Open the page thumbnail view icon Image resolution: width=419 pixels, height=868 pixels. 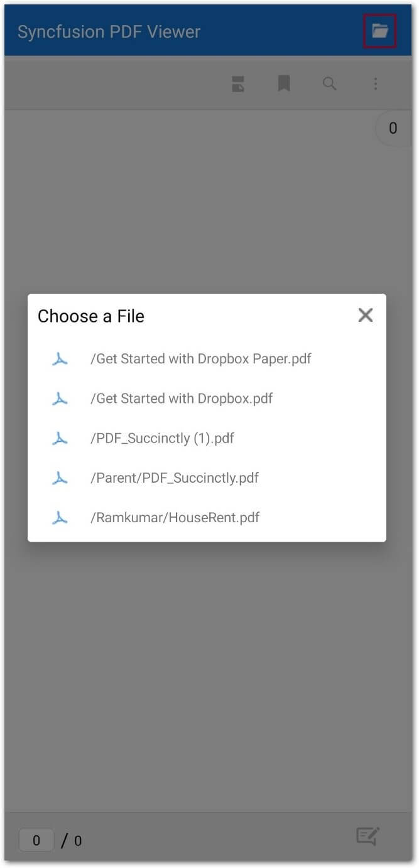(x=237, y=83)
